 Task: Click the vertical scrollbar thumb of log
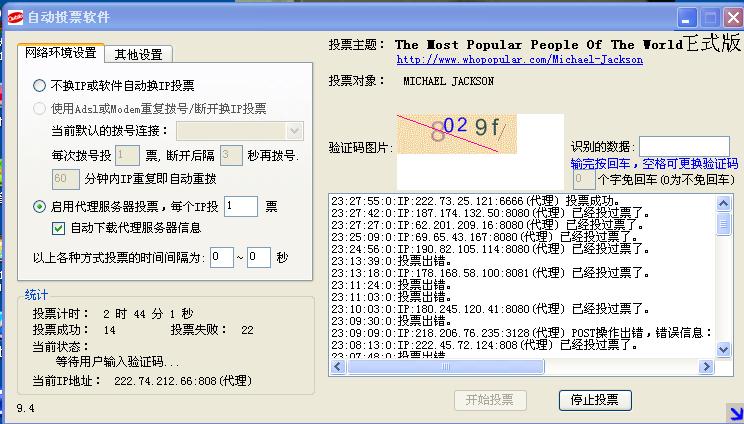(x=723, y=224)
